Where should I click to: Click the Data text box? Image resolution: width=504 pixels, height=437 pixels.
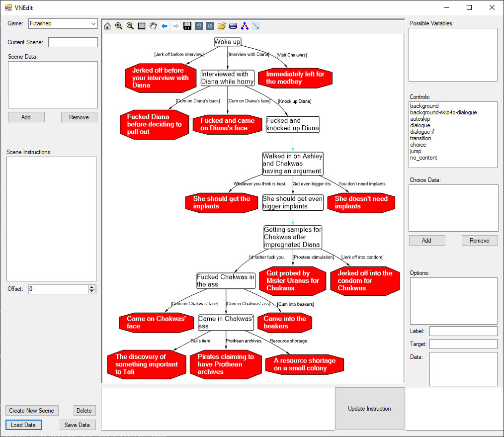463,369
